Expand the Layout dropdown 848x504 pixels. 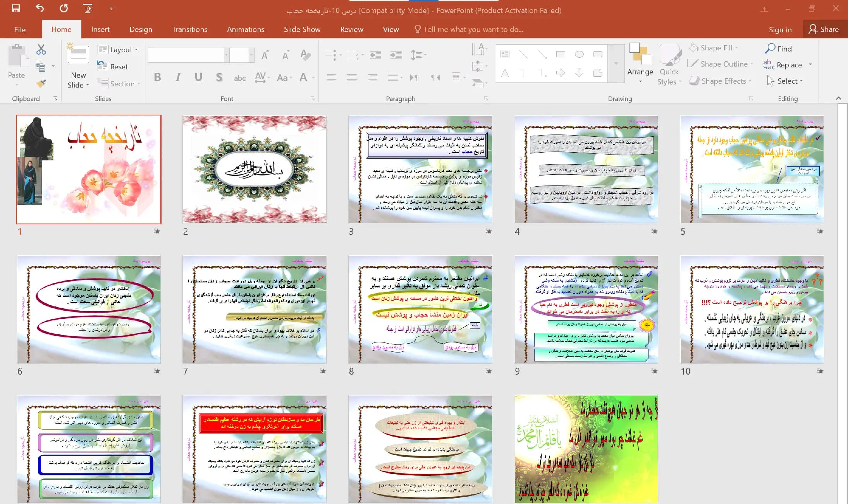pos(118,50)
